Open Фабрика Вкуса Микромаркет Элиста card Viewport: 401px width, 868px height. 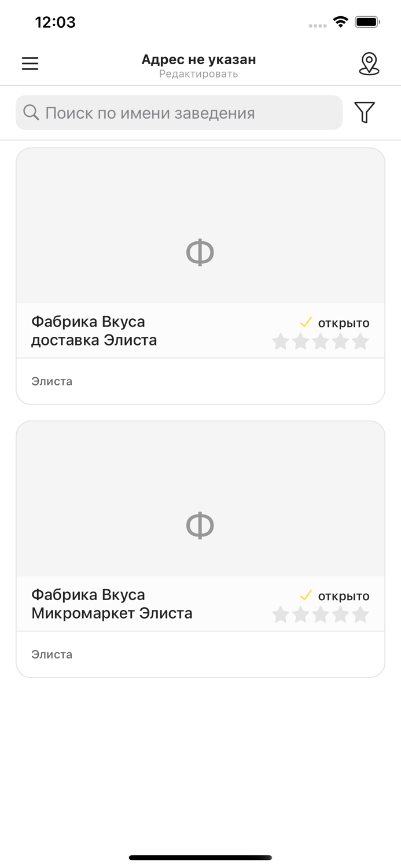[200, 548]
